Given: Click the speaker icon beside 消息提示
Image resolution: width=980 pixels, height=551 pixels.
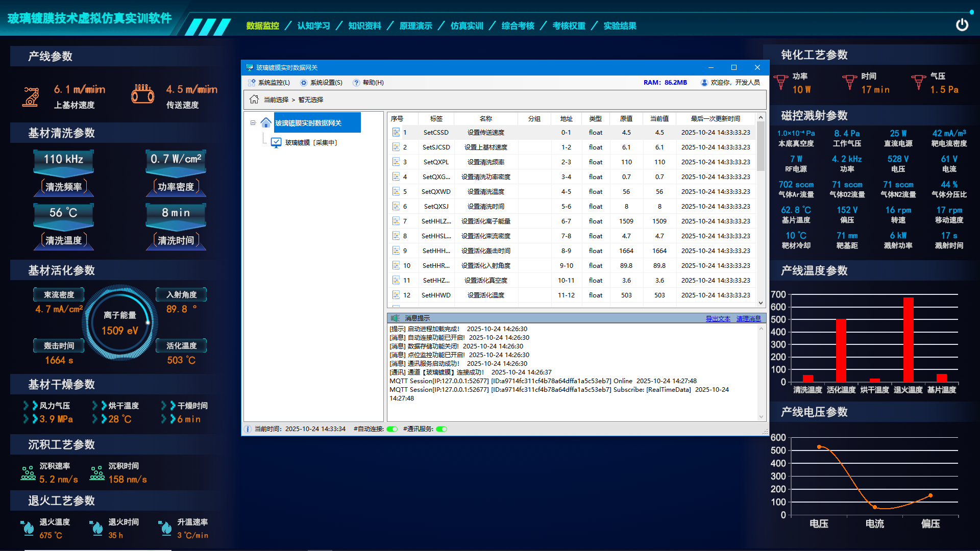Looking at the screenshot, I should pyautogui.click(x=396, y=318).
